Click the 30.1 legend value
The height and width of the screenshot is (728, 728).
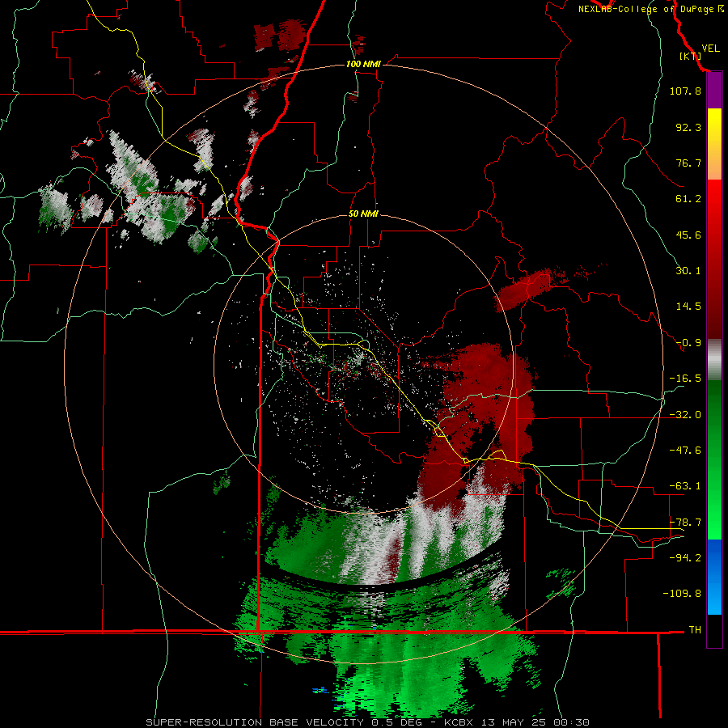click(x=688, y=271)
